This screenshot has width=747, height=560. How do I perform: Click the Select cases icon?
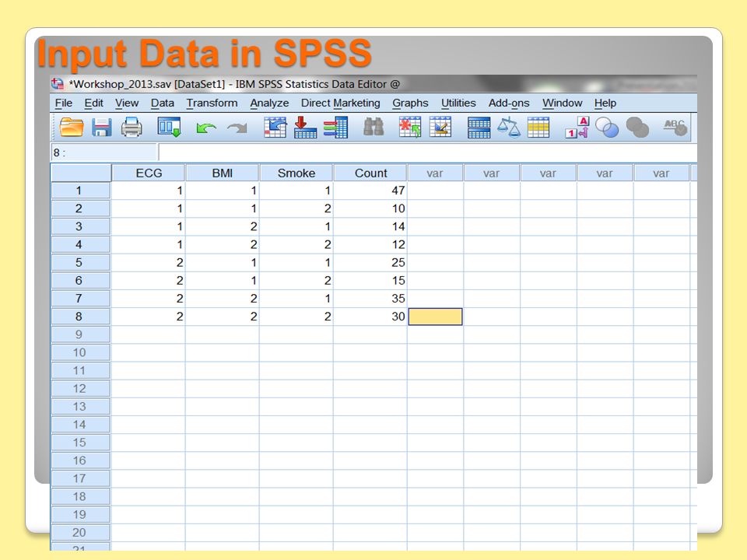538,128
